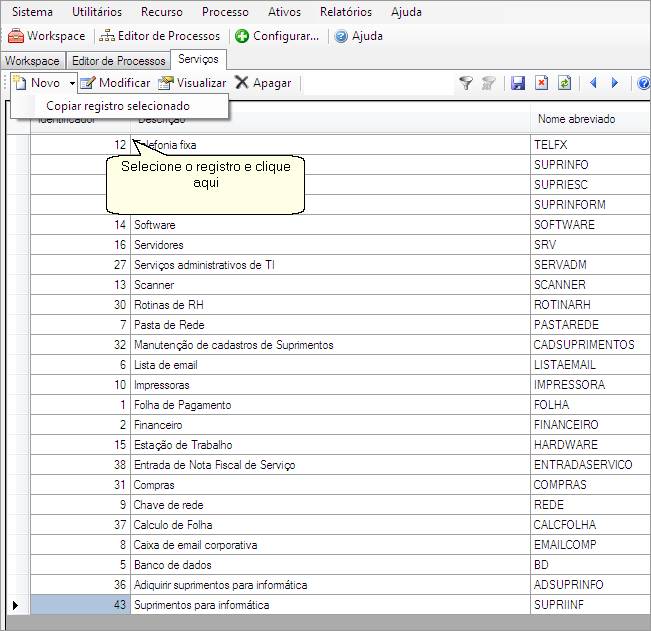Click the TELFX abbreviated name cell
651x631 pixels.
(590, 144)
